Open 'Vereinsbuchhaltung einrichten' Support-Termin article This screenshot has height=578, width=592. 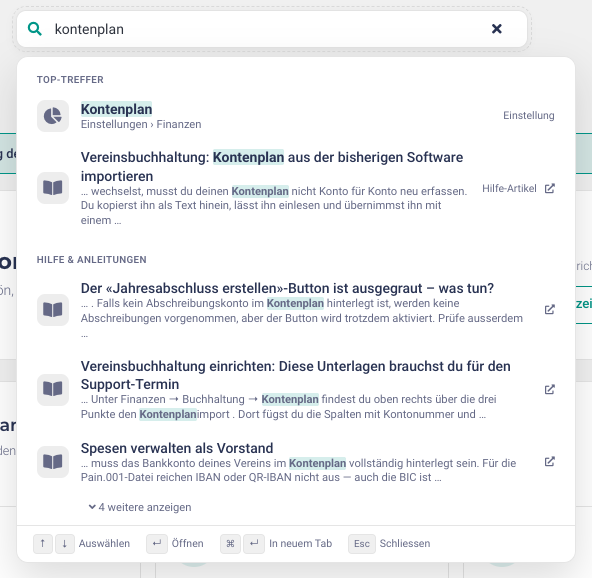[x=296, y=375]
